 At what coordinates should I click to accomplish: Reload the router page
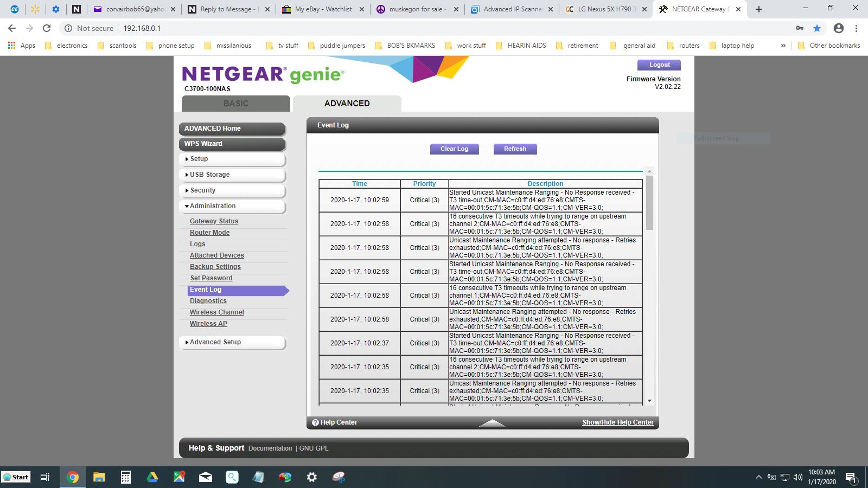click(x=47, y=28)
